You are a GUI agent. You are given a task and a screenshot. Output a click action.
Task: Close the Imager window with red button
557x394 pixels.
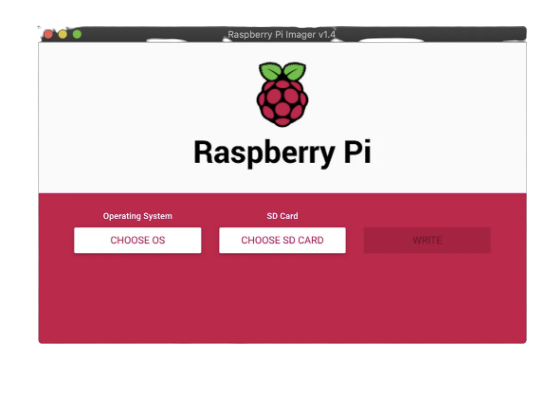coord(48,34)
